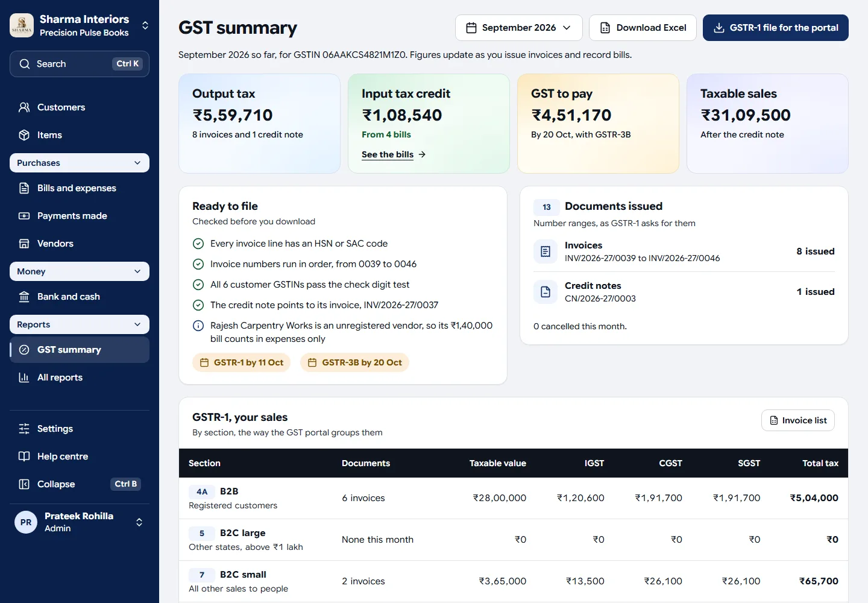Click the Search field
868x603 pixels.
coord(80,64)
